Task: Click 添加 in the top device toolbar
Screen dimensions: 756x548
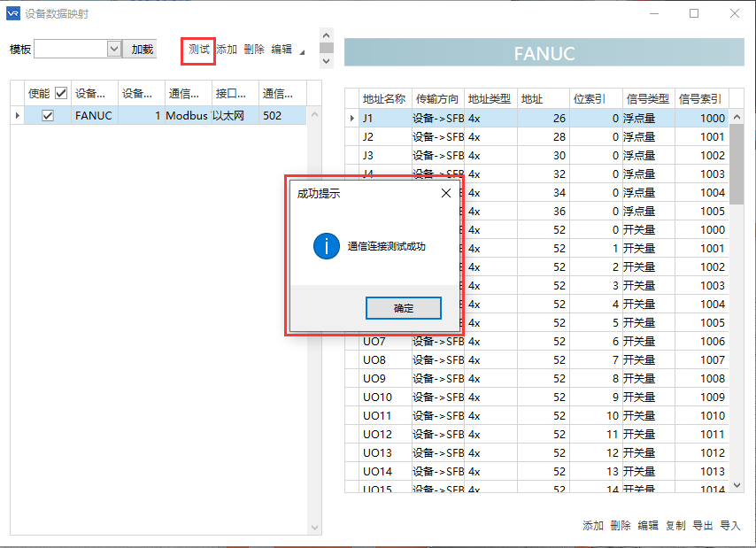Action: click(x=227, y=50)
